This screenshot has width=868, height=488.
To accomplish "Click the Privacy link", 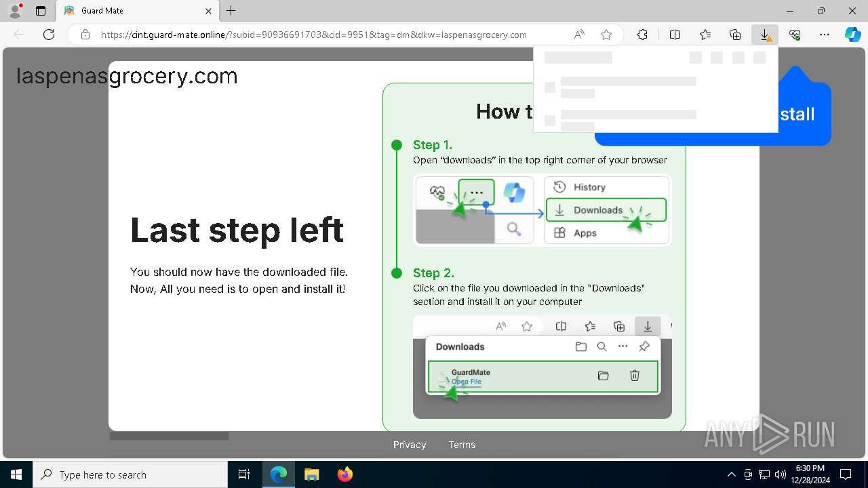I will pyautogui.click(x=410, y=445).
